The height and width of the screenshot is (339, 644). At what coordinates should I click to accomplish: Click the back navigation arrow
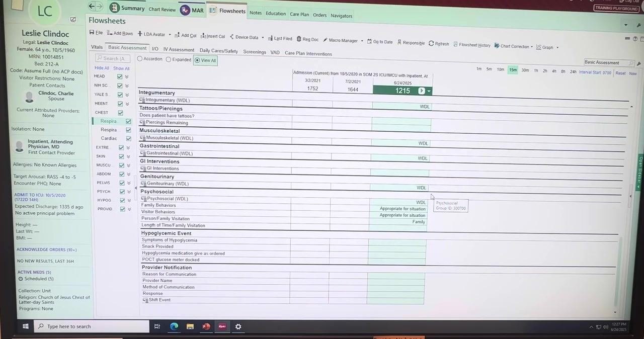click(91, 7)
